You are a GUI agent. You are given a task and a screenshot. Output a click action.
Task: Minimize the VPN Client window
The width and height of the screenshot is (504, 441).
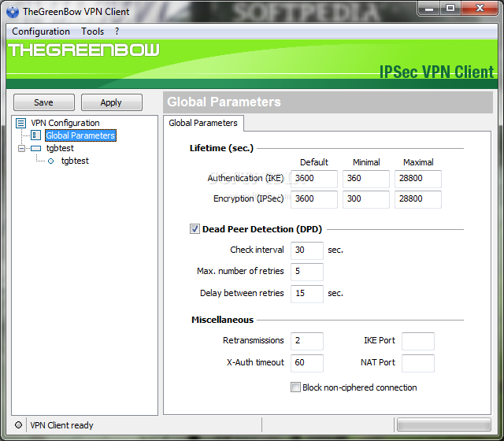(x=428, y=9)
